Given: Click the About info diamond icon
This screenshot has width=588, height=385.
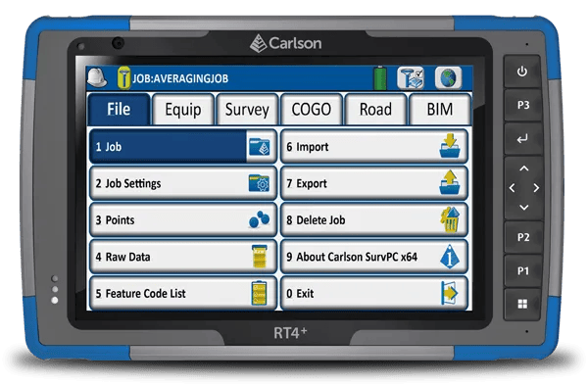Looking at the screenshot, I should click(450, 257).
